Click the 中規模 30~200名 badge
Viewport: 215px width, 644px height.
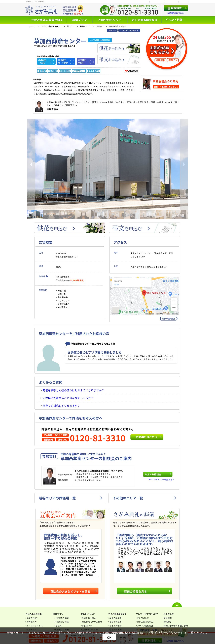(x=66, y=62)
